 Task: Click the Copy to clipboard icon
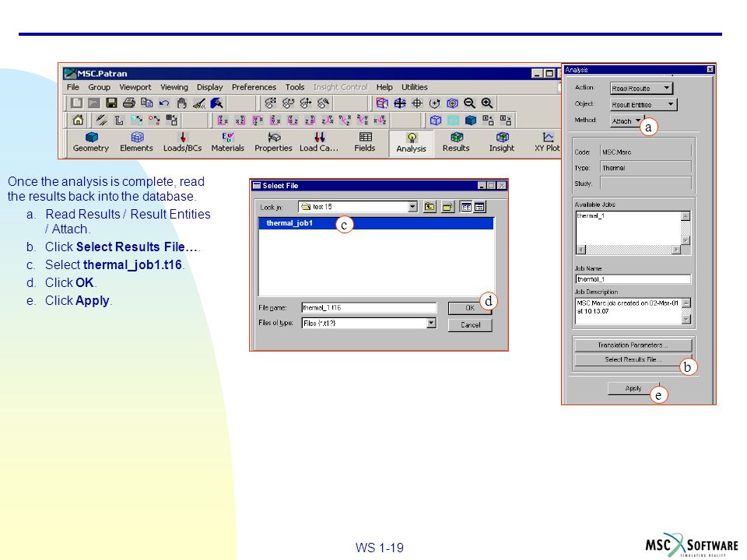pyautogui.click(x=147, y=103)
